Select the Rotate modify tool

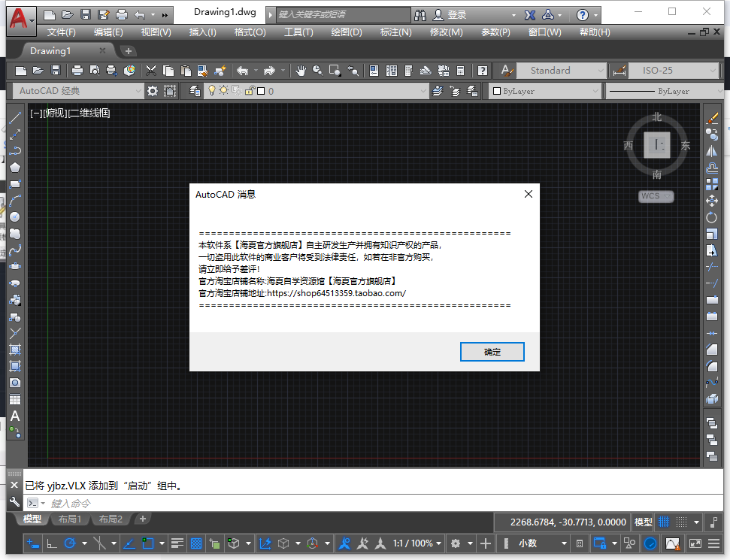pos(712,217)
